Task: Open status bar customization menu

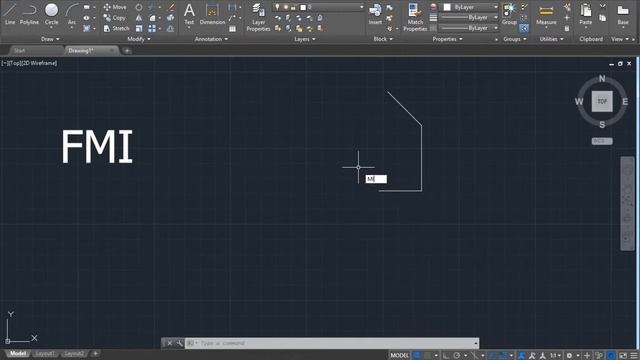Action: coord(634,356)
